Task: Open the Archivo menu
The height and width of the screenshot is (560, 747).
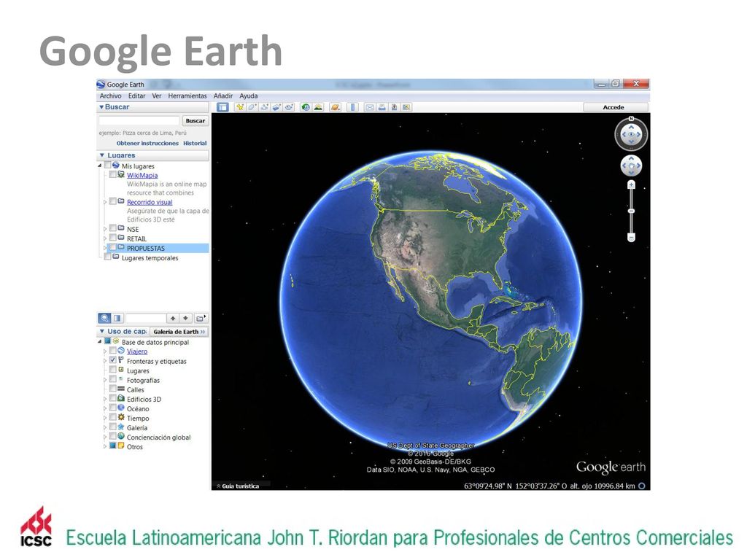Action: pos(111,96)
